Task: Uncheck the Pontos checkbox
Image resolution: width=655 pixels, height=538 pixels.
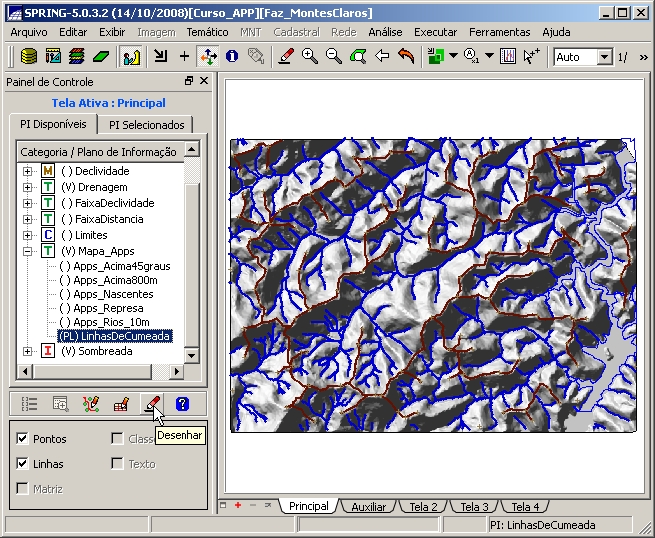Action: 23,439
